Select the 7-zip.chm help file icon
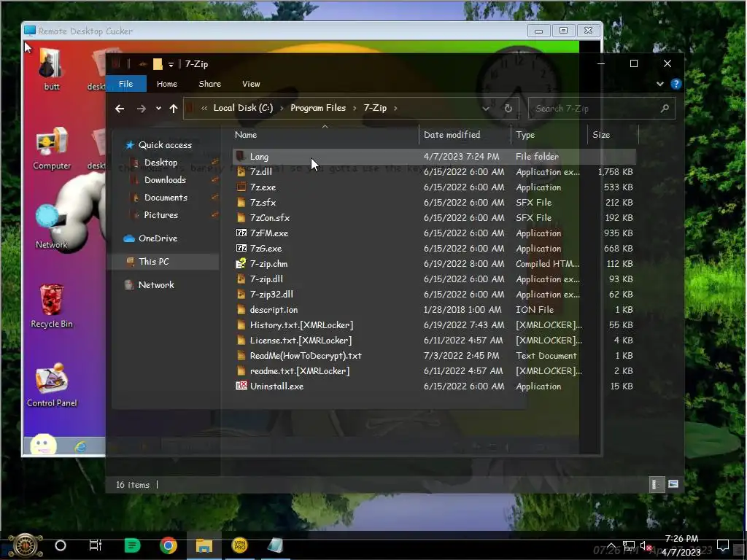The image size is (747, 560). click(x=241, y=263)
